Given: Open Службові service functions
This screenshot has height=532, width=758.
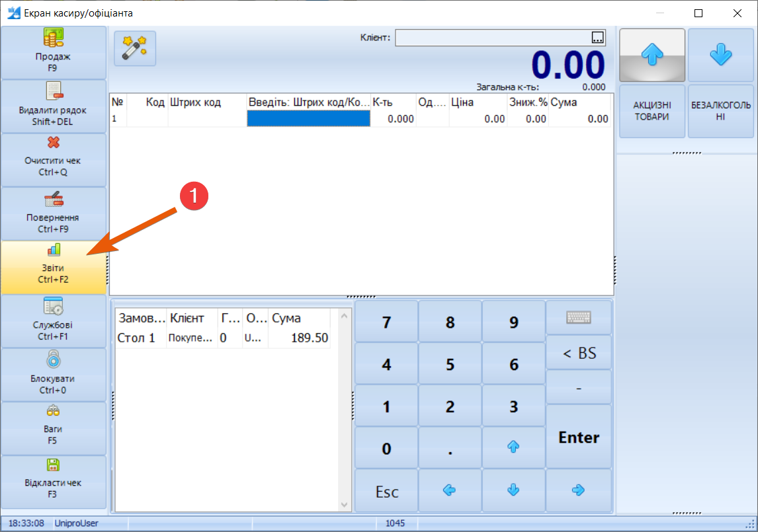Looking at the screenshot, I should tap(53, 321).
